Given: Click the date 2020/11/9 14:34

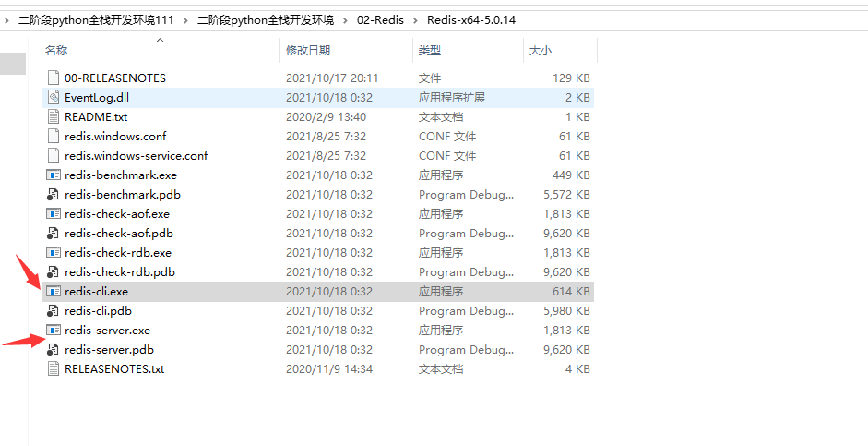Looking at the screenshot, I should pyautogui.click(x=329, y=369).
